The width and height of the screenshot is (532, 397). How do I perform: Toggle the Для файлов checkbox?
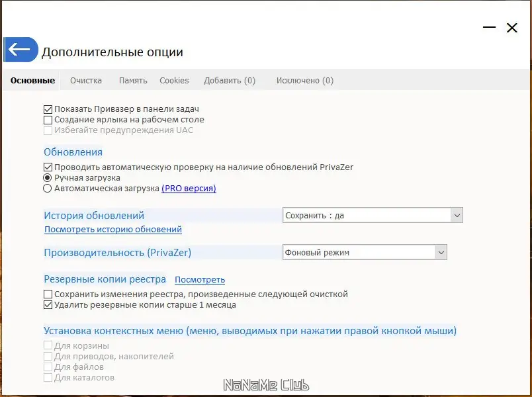coord(48,367)
